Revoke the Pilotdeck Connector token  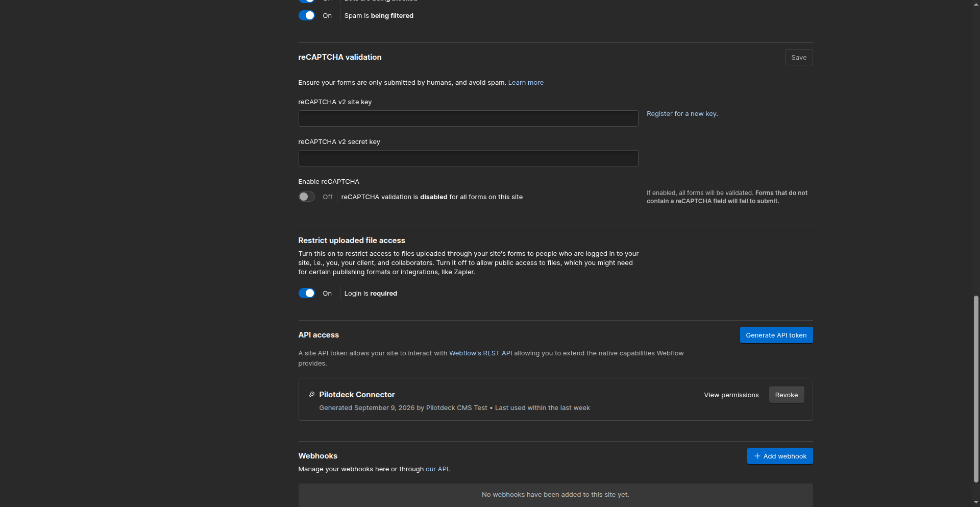[786, 395]
